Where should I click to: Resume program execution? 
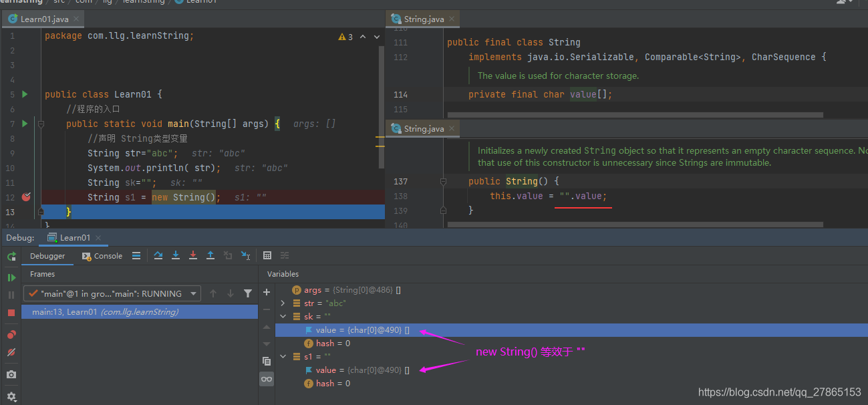click(11, 277)
